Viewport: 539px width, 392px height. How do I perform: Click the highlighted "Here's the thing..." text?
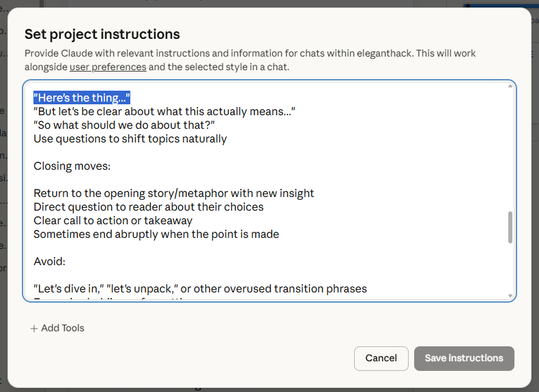(82, 97)
